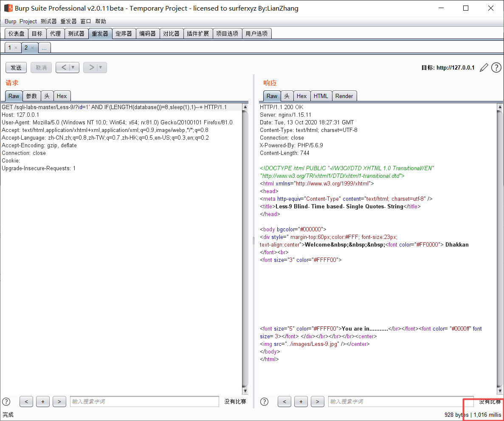The width and height of the screenshot is (504, 421).
Task: Click the Host: 127.0.0.1 header line
Action: pyautogui.click(x=20, y=115)
